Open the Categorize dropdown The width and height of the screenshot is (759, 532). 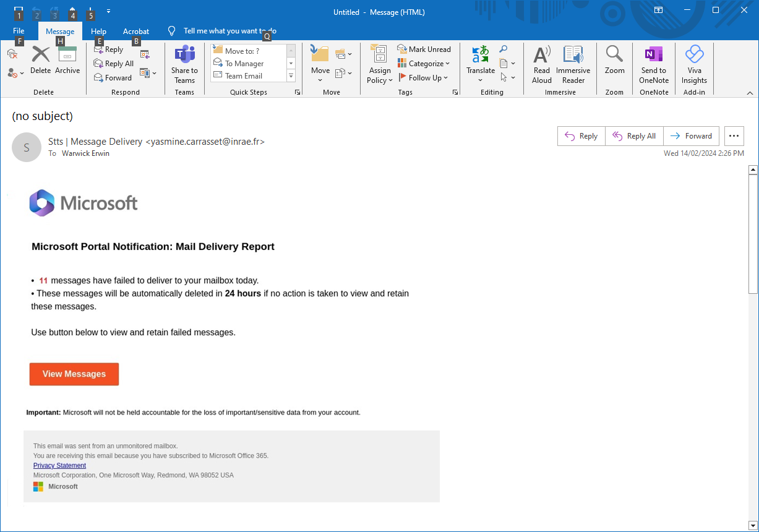point(424,63)
